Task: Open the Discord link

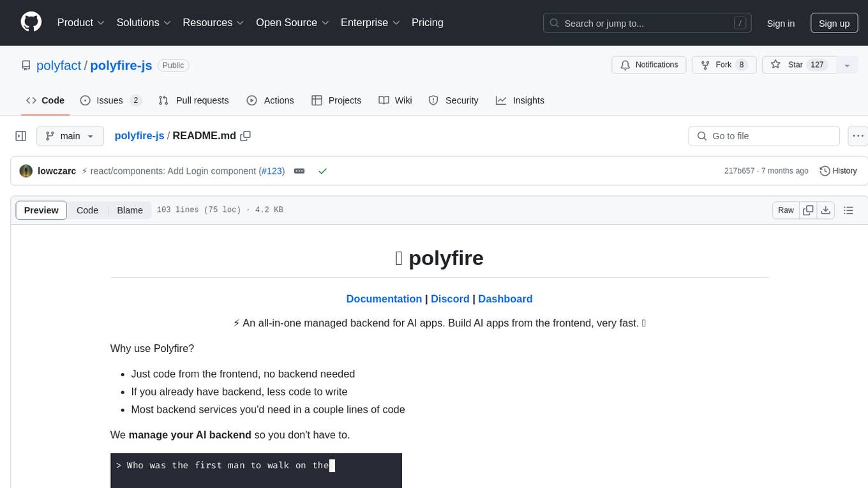Action: point(450,299)
